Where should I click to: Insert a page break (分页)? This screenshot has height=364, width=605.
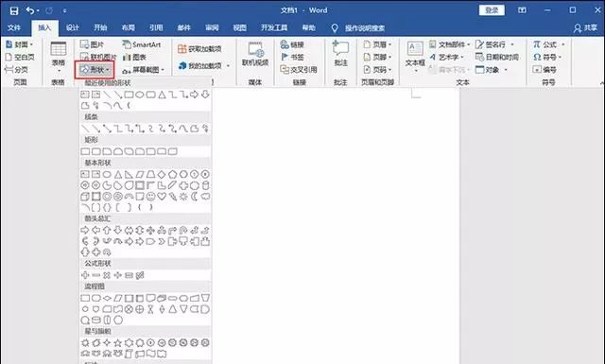click(x=16, y=70)
